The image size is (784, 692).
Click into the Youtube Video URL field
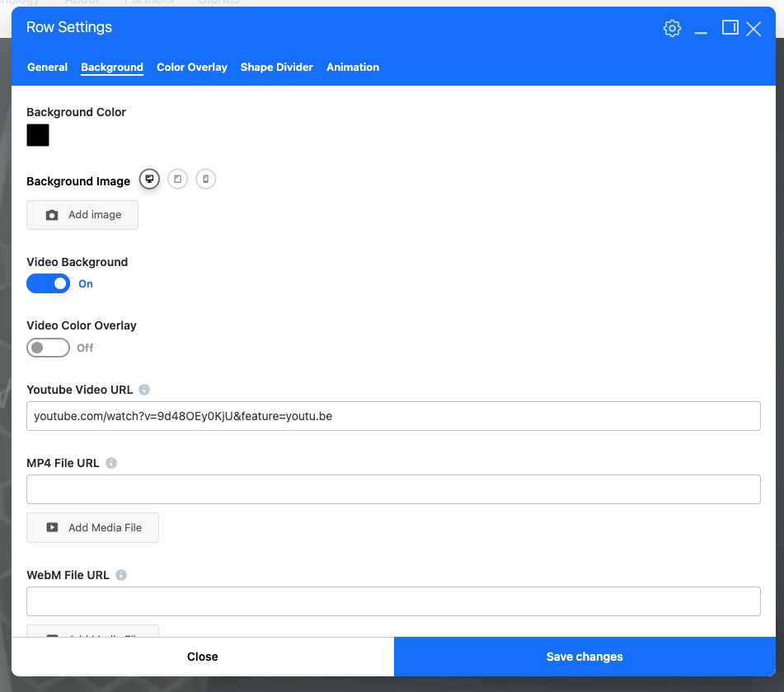tap(393, 416)
